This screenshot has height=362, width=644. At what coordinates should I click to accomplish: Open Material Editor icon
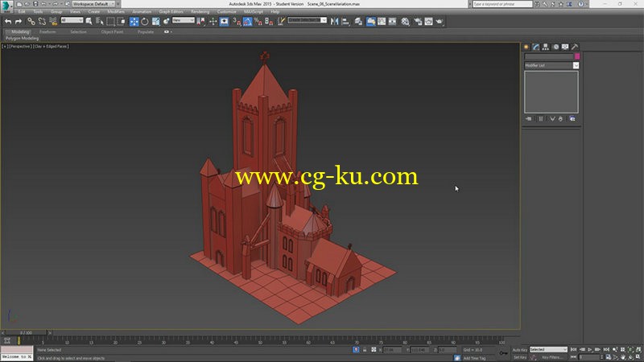click(405, 22)
